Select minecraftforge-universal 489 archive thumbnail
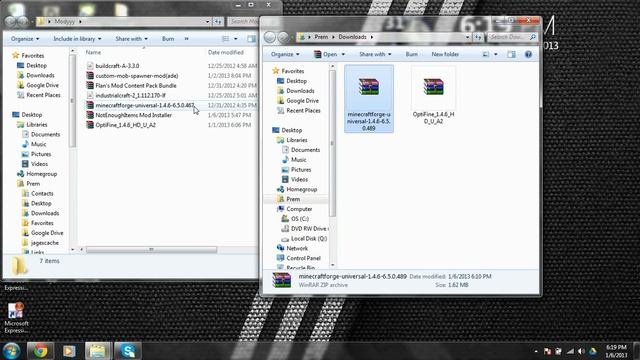 (x=369, y=99)
